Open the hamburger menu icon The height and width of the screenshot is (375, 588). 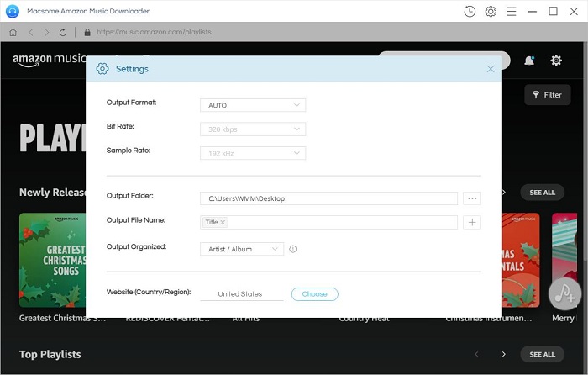click(511, 11)
